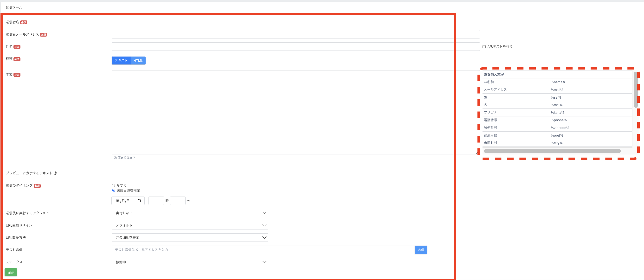644x280 pixels.
Task: Enable the A/Bテストを行う checkbox
Action: point(484,47)
